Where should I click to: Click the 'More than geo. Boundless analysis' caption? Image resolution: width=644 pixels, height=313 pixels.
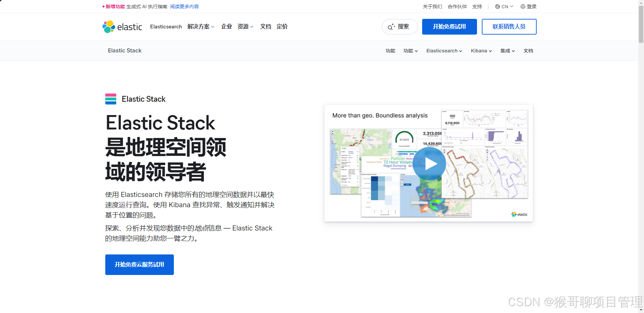pos(380,115)
